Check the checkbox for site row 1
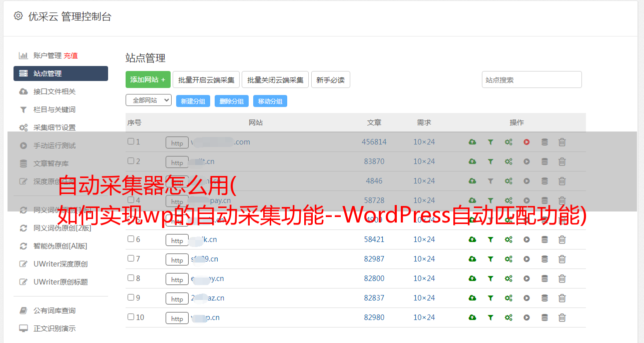 131,141
